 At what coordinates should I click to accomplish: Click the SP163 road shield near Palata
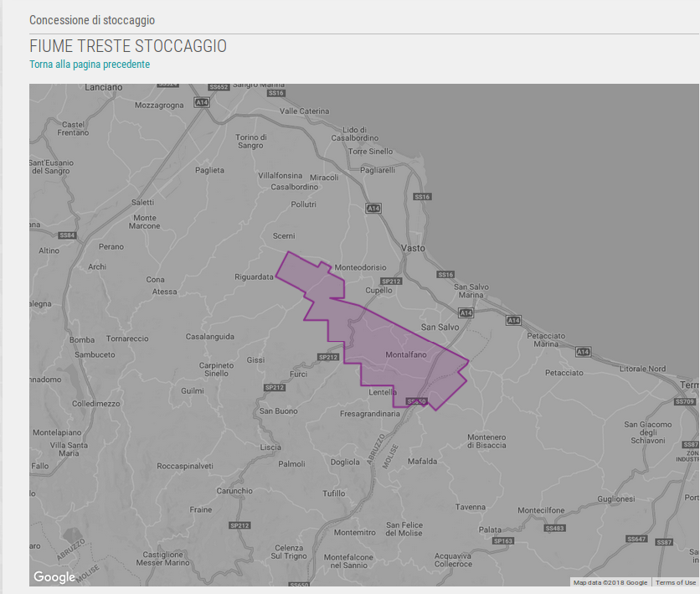pos(502,541)
